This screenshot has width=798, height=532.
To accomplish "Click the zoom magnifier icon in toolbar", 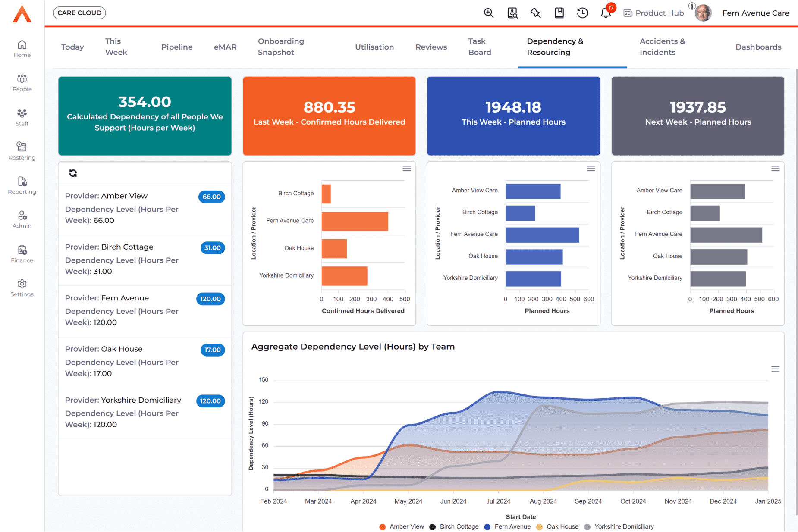I will pos(489,13).
